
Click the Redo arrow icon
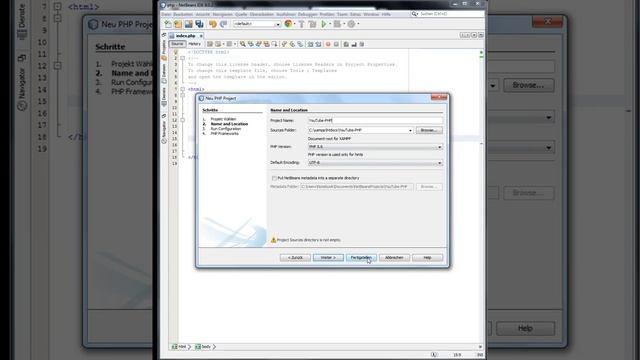click(223, 24)
